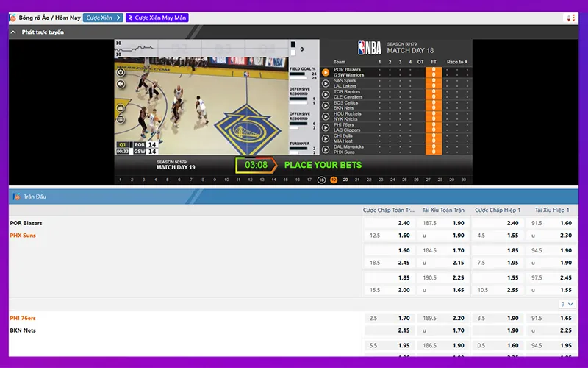This screenshot has height=368, width=588.
Task: Select match day 19 on the timeline
Action: coord(334,180)
